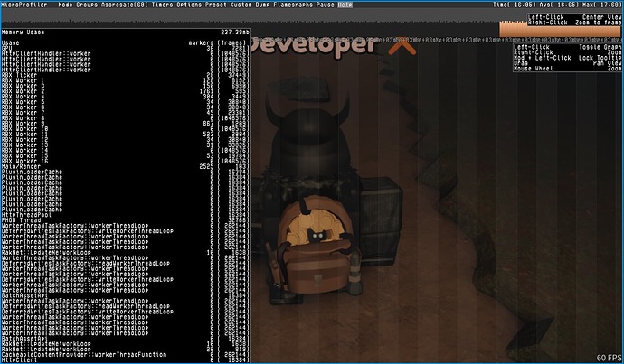
Task: Click the highlighted Help menu item
Action: pyautogui.click(x=345, y=5)
